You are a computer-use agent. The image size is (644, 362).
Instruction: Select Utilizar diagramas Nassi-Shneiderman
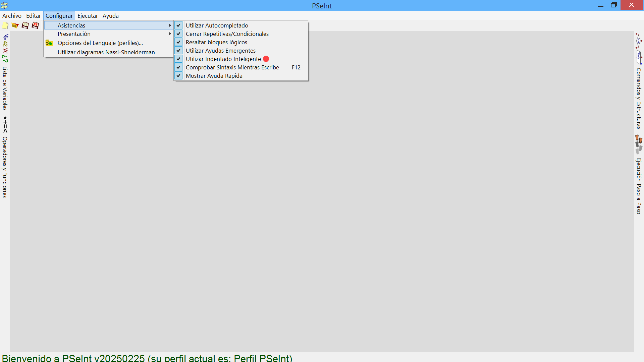tap(106, 52)
